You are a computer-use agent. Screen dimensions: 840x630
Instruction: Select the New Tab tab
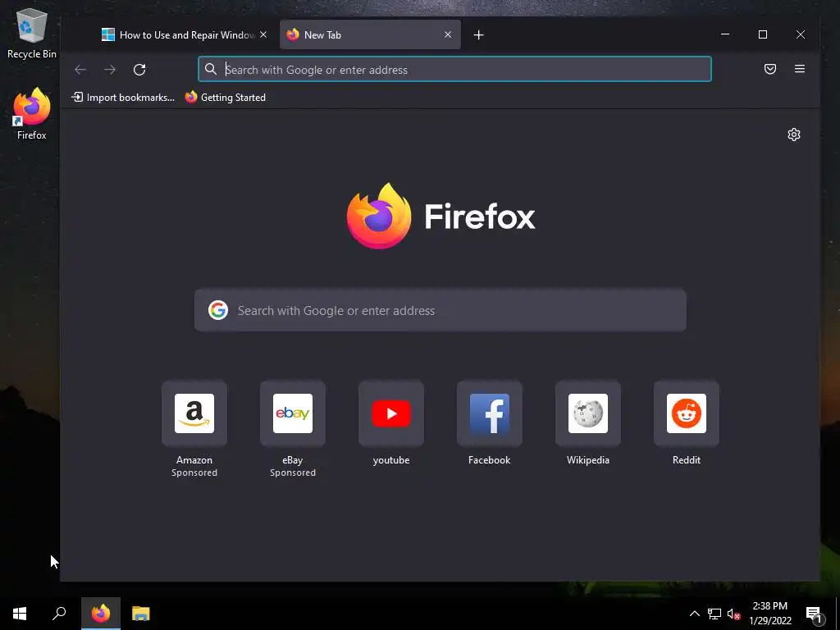(x=370, y=34)
